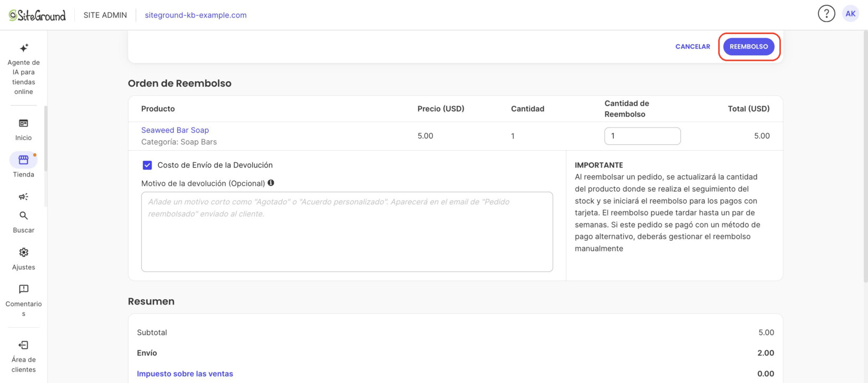
Task: Open the Seaweed Bar Soap product link
Action: (175, 130)
